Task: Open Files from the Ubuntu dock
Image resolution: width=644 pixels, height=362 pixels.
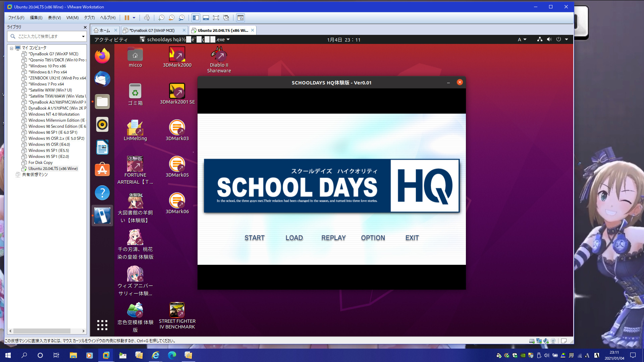Action: pyautogui.click(x=102, y=102)
